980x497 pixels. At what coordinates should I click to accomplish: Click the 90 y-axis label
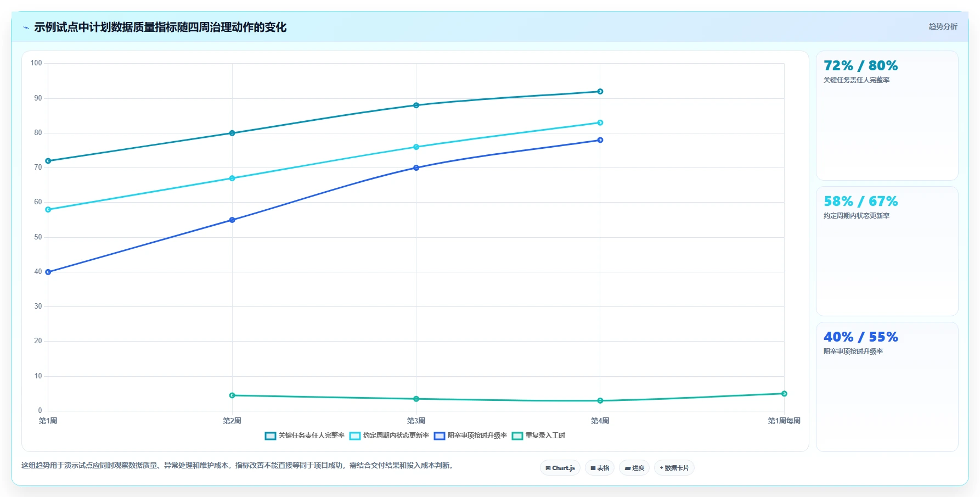click(38, 98)
